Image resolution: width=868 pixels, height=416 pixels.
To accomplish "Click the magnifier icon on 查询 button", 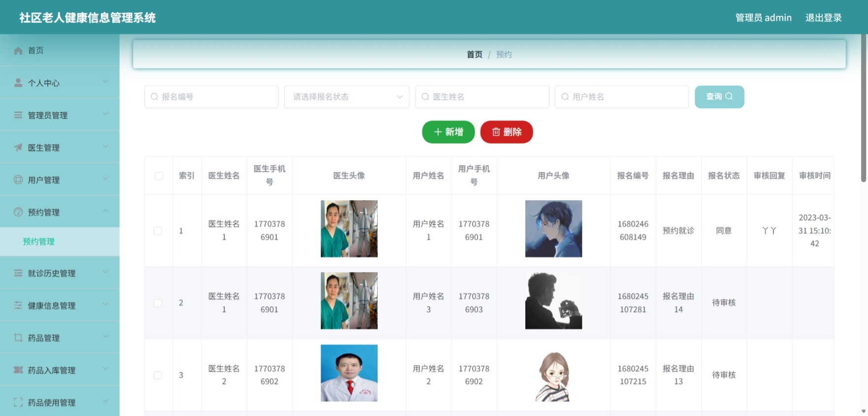I will pyautogui.click(x=729, y=96).
